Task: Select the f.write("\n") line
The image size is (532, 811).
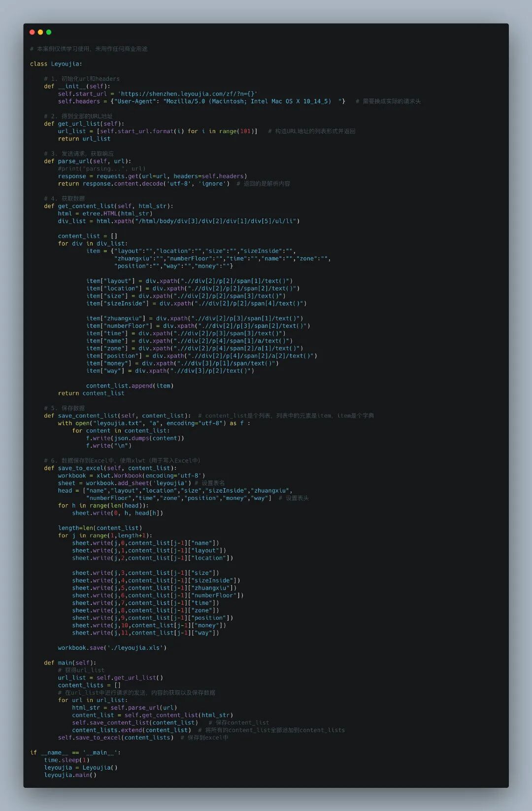Action: pyautogui.click(x=109, y=446)
